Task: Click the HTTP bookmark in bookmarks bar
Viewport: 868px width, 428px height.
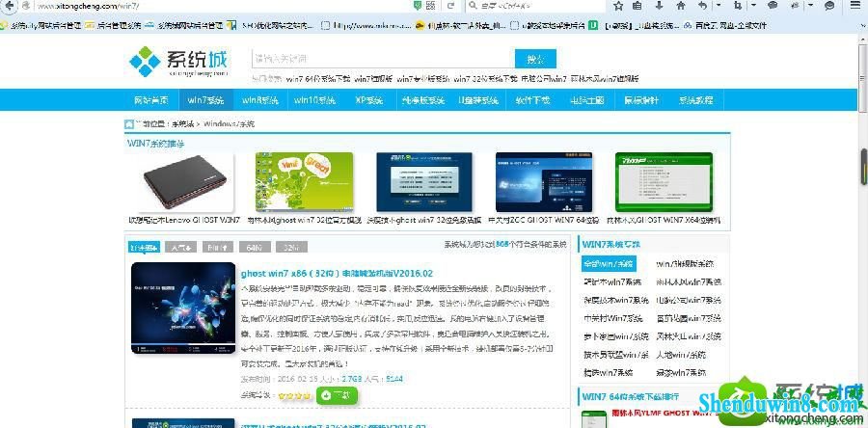Action: (366, 25)
